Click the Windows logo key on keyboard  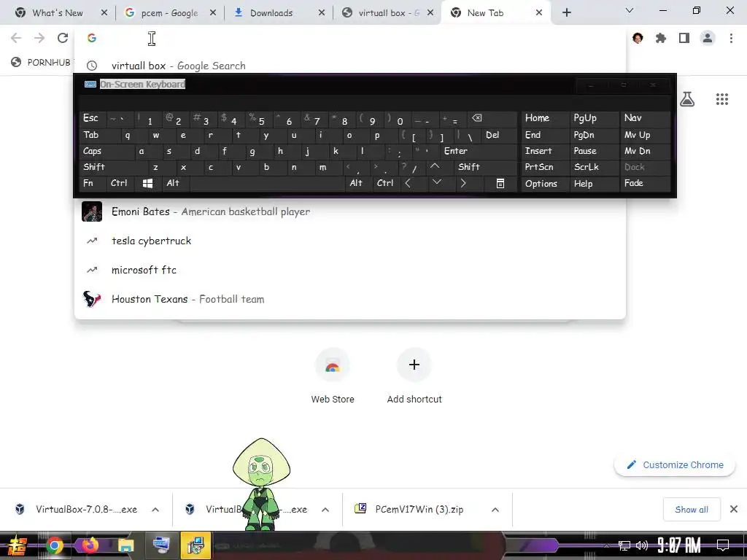click(x=147, y=183)
